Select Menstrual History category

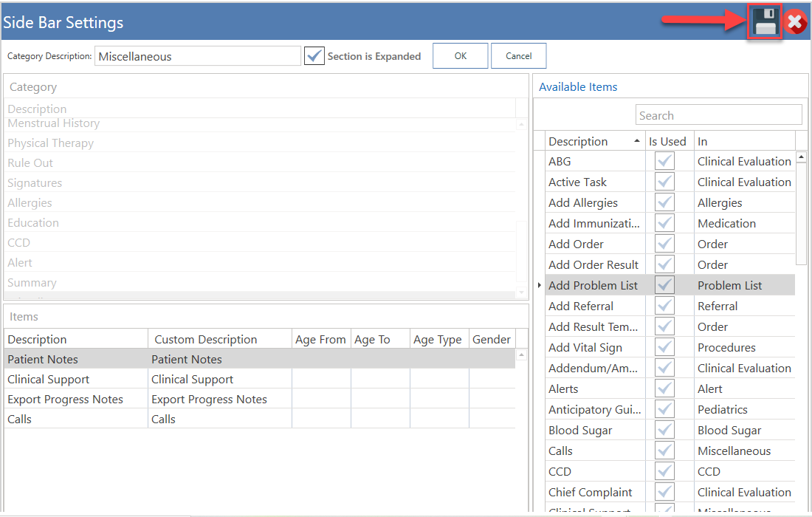click(x=259, y=124)
